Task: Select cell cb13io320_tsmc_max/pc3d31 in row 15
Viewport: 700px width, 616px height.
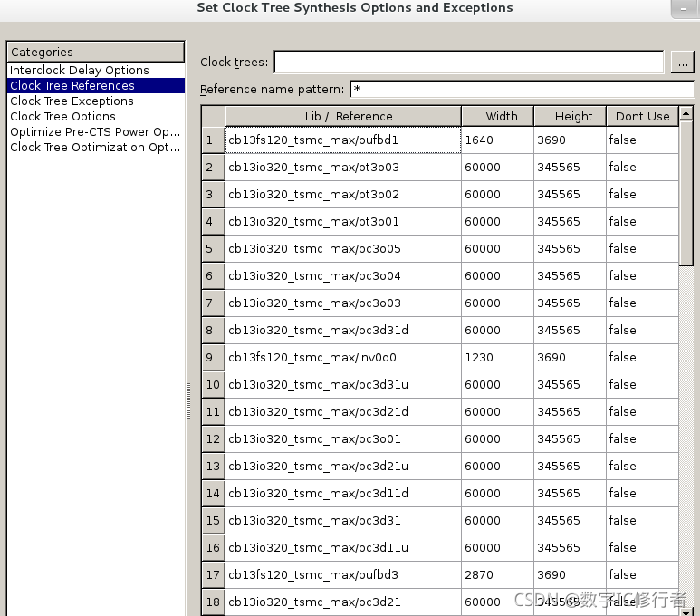Action: click(x=343, y=520)
